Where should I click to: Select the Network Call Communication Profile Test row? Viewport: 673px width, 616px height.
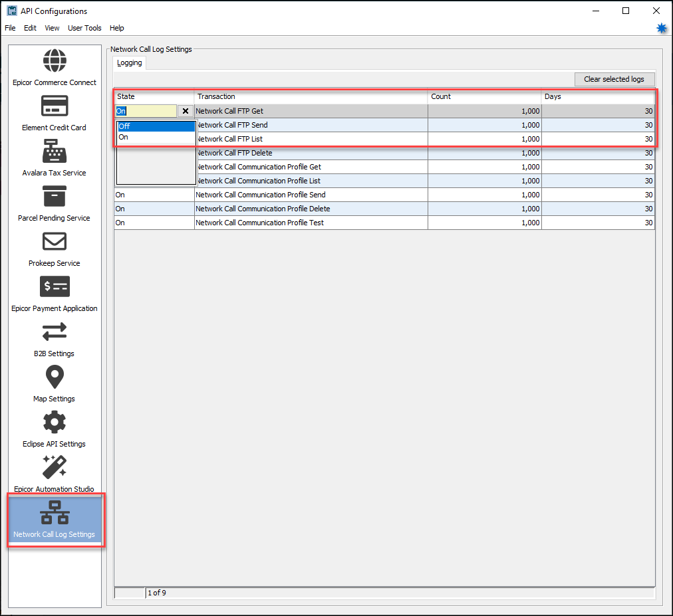pos(311,223)
